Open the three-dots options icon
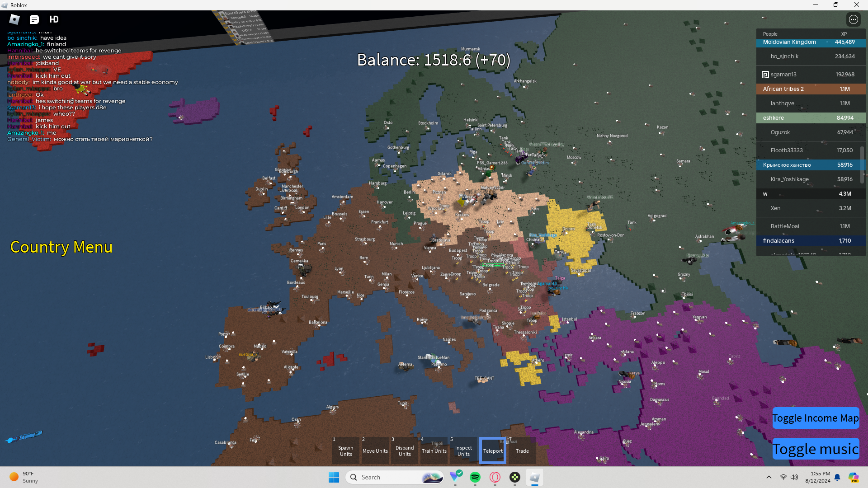The width and height of the screenshot is (868, 488). tap(853, 19)
